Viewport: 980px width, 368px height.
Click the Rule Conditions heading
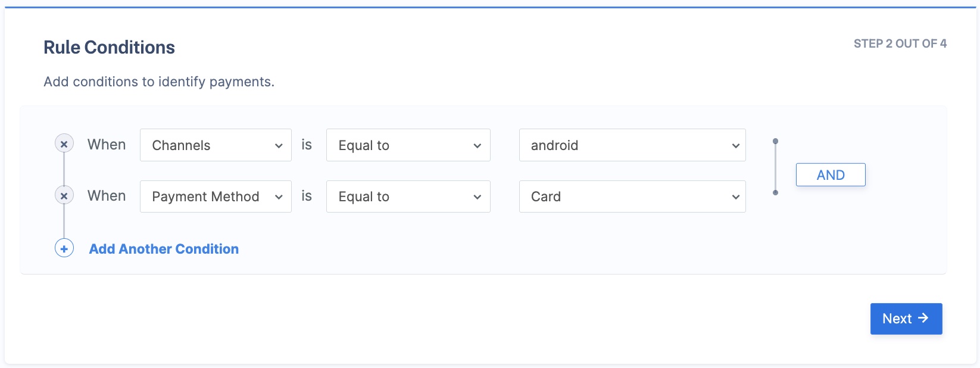[x=110, y=48]
